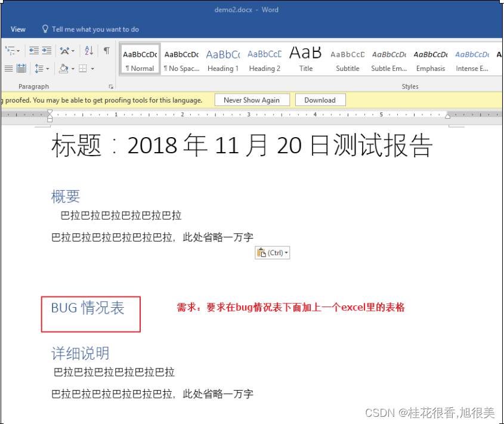Viewport: 504px width, 424px height.
Task: Click the Styles group label
Action: [410, 86]
